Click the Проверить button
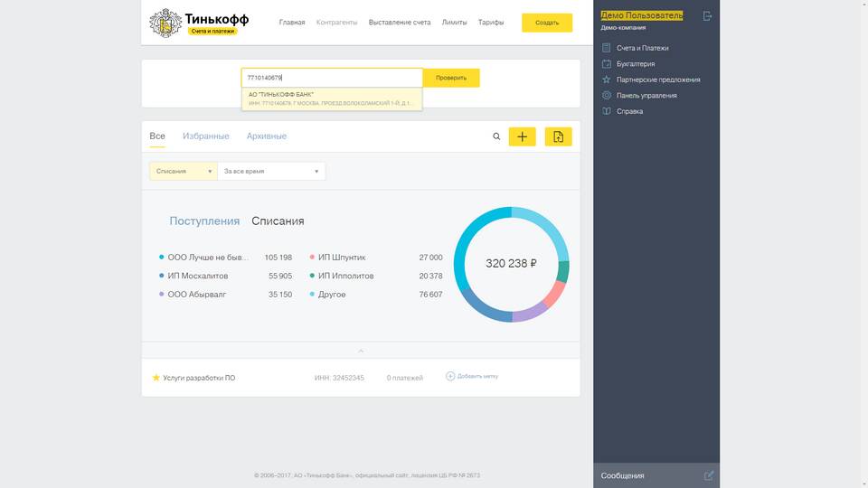The image size is (868, 488). [451, 78]
